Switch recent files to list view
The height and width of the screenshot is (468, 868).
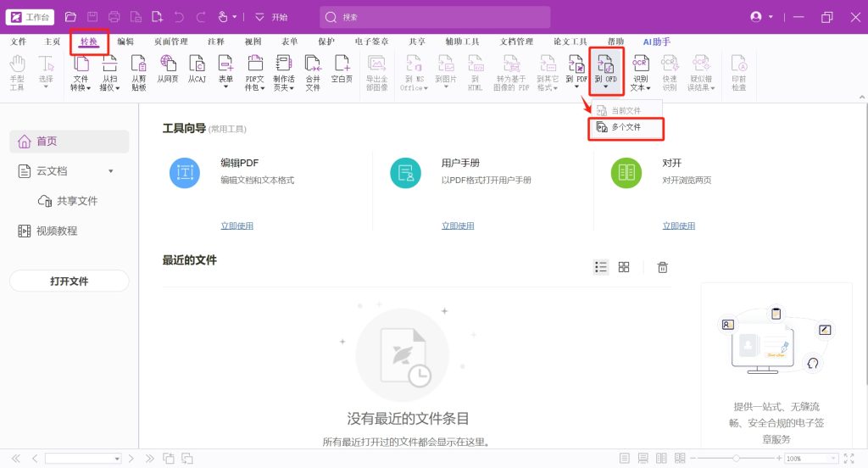point(601,267)
